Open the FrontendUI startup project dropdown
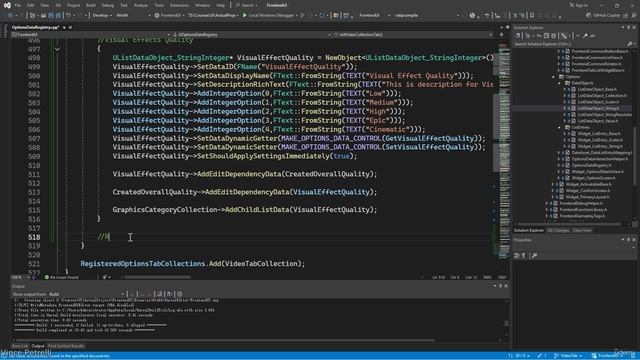This screenshot has width=640, height=360. click(x=170, y=16)
